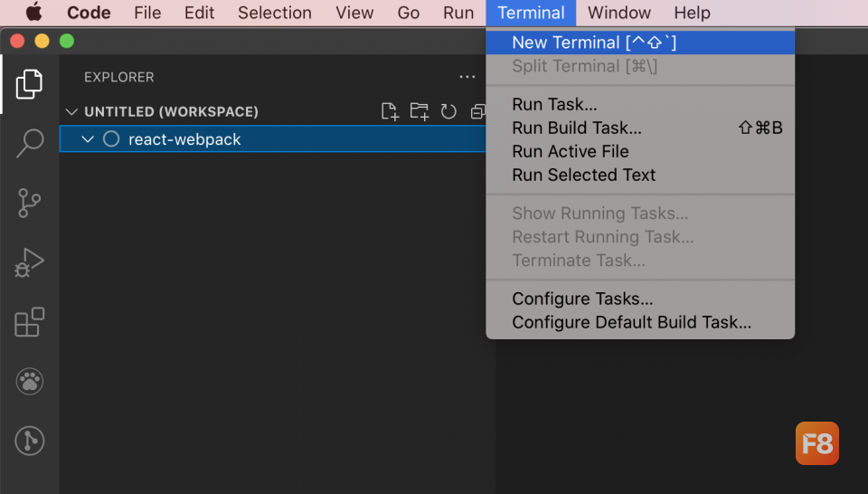
Task: Open the Run and Debug view icon
Action: (x=29, y=262)
